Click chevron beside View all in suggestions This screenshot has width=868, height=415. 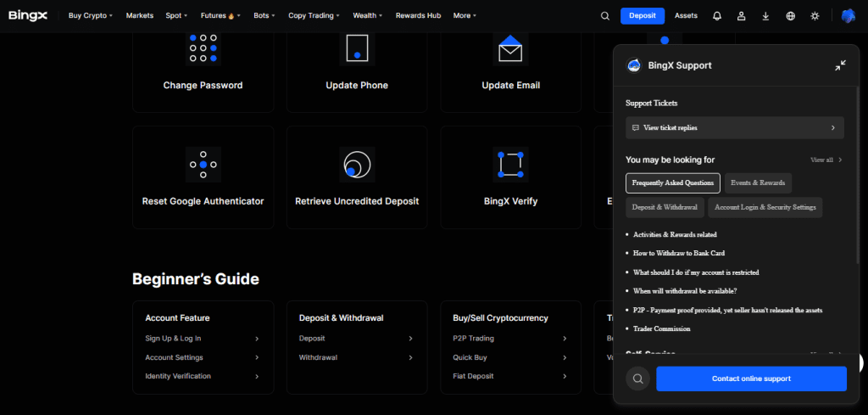840,160
